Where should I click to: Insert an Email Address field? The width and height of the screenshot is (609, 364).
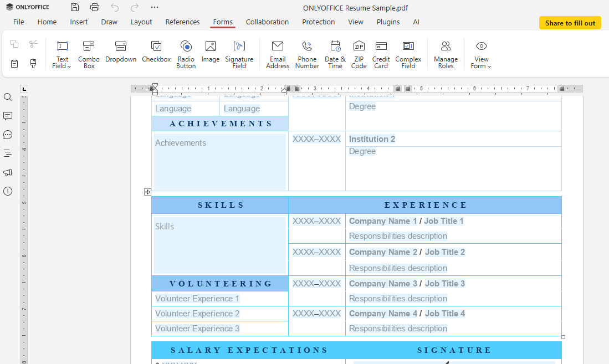(277, 54)
